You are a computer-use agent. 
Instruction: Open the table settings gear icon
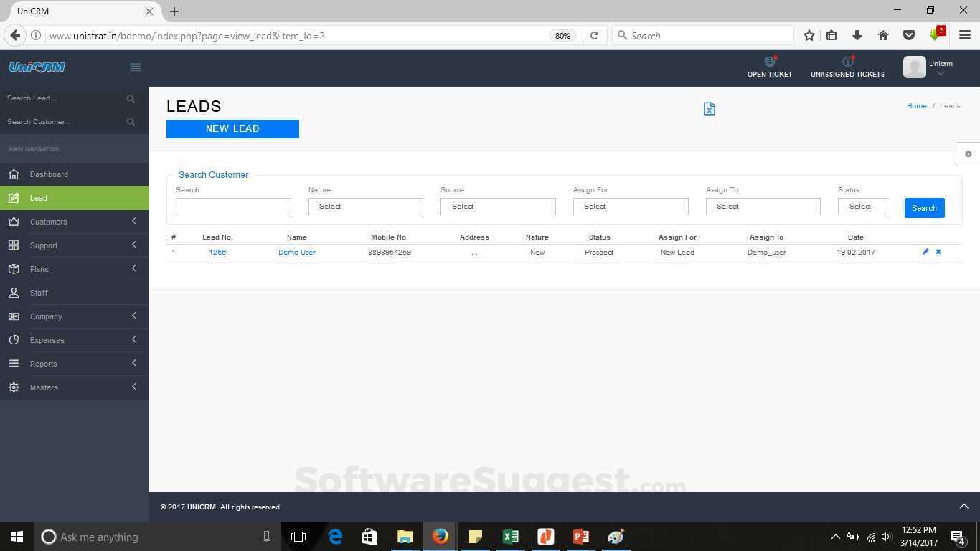pos(969,154)
